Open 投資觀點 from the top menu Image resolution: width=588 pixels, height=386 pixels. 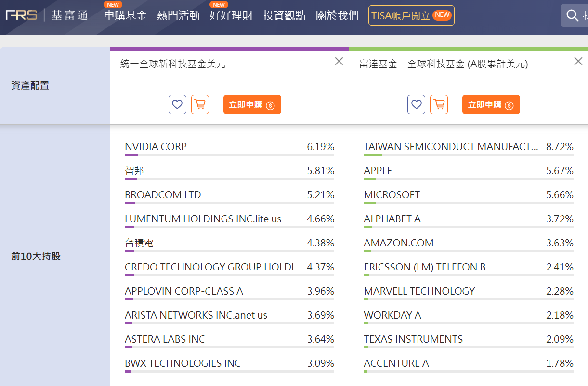tap(284, 15)
